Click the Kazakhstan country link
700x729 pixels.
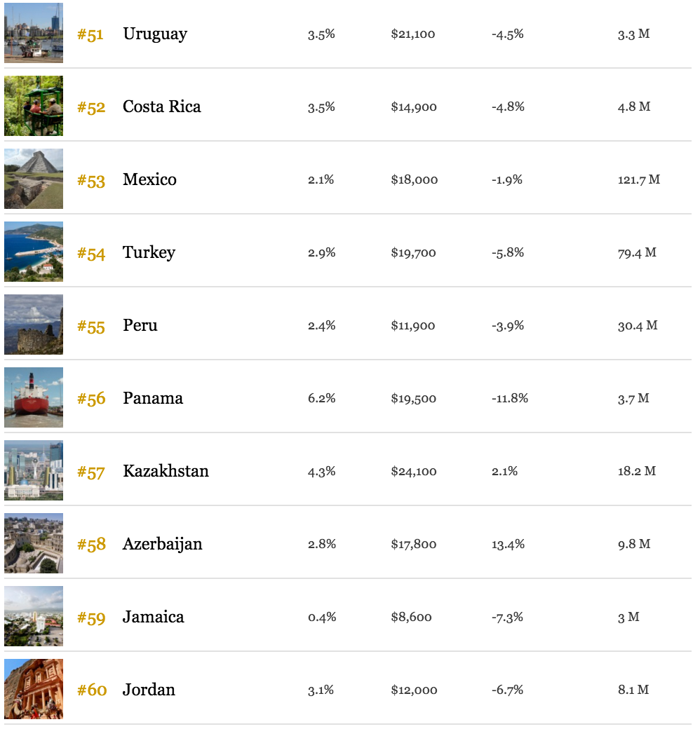click(166, 471)
